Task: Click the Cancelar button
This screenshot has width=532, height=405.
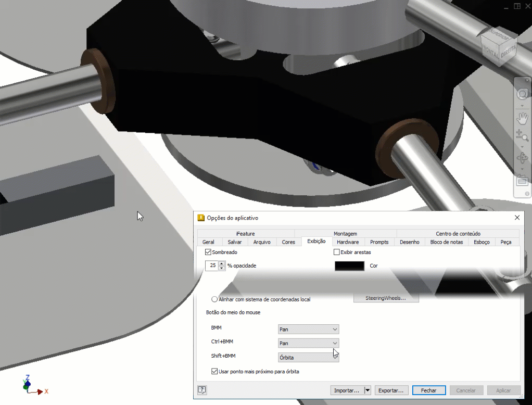Action: 466,390
